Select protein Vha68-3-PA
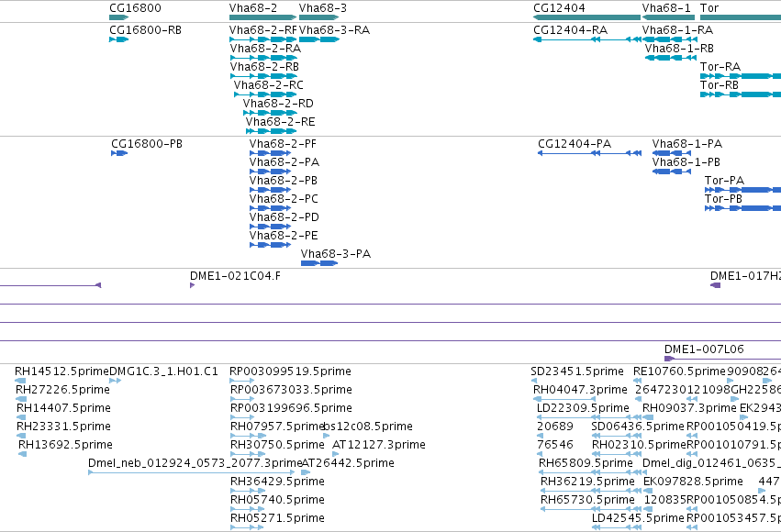This screenshot has height=532, width=781. pos(336,254)
